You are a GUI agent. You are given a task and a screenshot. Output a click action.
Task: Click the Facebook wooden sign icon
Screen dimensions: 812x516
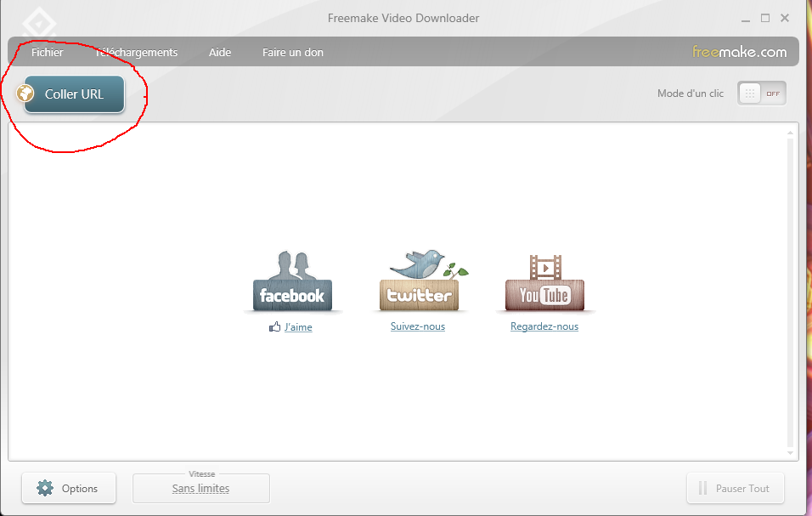pos(292,281)
